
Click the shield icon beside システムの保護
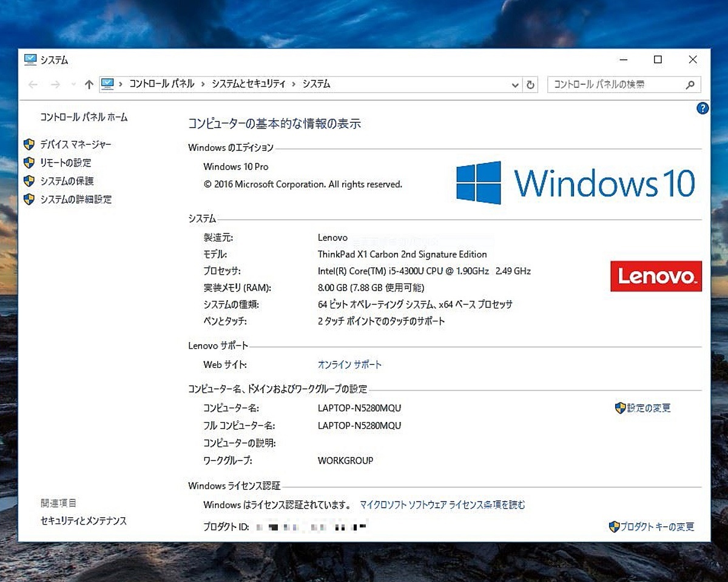click(29, 181)
